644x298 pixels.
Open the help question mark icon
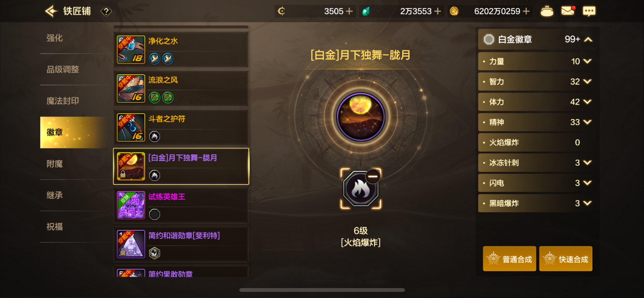pyautogui.click(x=106, y=11)
